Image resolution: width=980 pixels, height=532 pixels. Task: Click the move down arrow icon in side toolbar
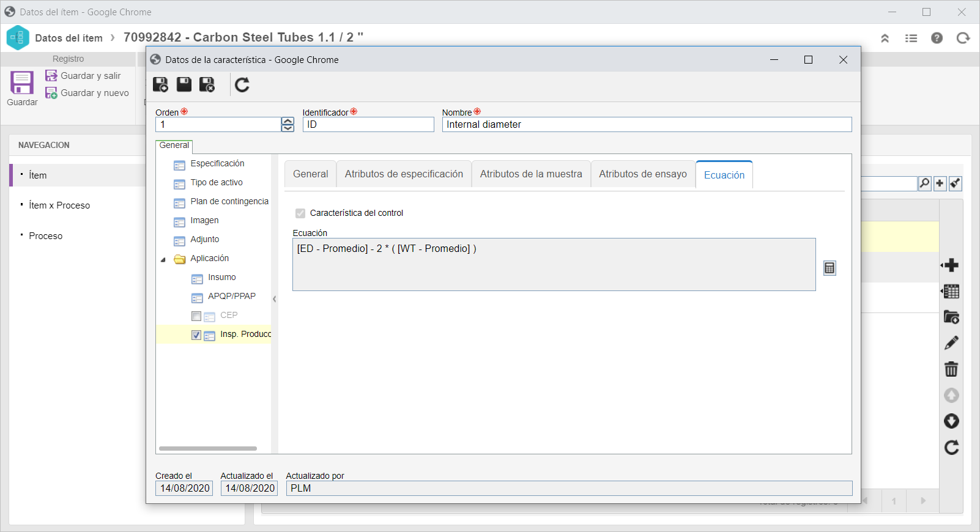pyautogui.click(x=951, y=421)
